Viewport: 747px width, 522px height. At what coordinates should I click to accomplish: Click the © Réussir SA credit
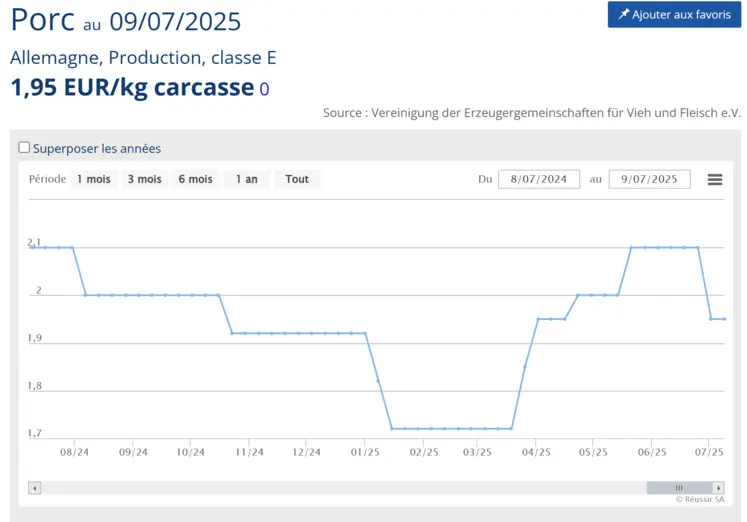pyautogui.click(x=700, y=499)
